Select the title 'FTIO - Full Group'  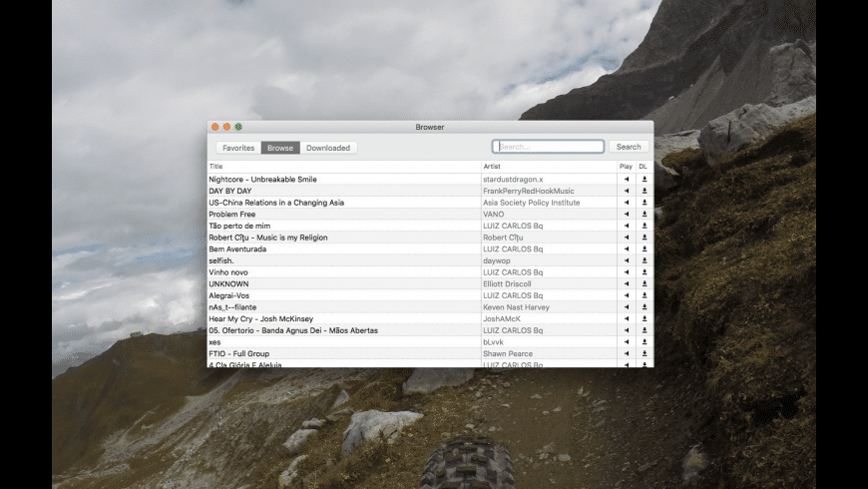click(x=239, y=353)
